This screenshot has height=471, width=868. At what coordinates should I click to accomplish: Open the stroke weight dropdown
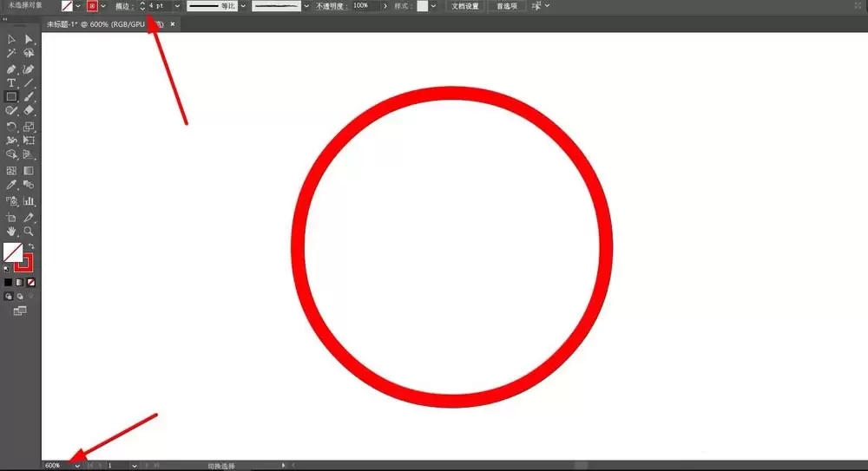[x=177, y=6]
